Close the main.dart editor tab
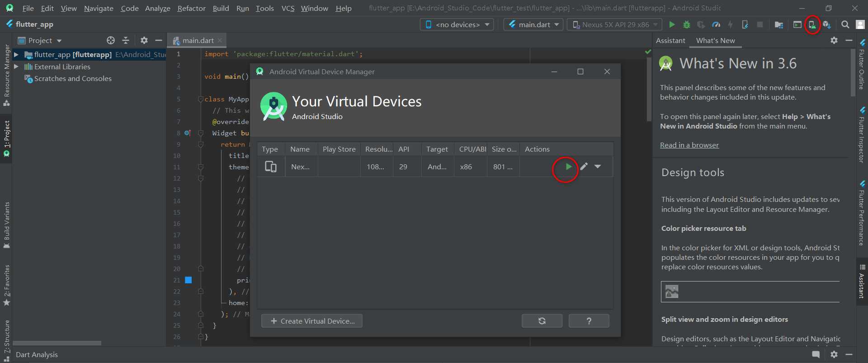Screen dimensions: 868x363 click(x=220, y=40)
